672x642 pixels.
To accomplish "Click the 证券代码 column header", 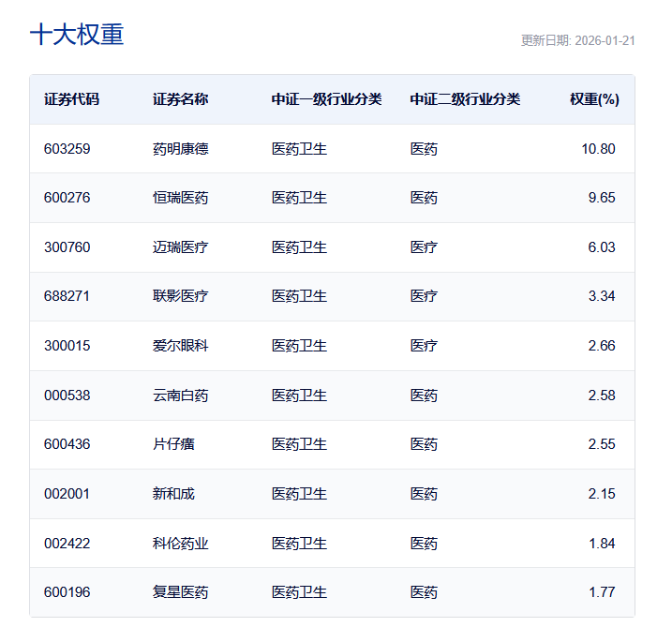I will tap(71, 99).
